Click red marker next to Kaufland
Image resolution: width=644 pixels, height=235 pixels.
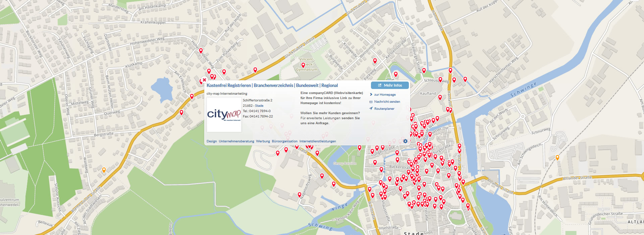440,97
